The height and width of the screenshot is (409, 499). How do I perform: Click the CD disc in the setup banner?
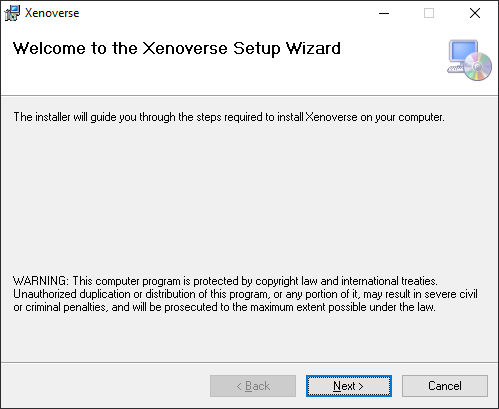coord(478,67)
